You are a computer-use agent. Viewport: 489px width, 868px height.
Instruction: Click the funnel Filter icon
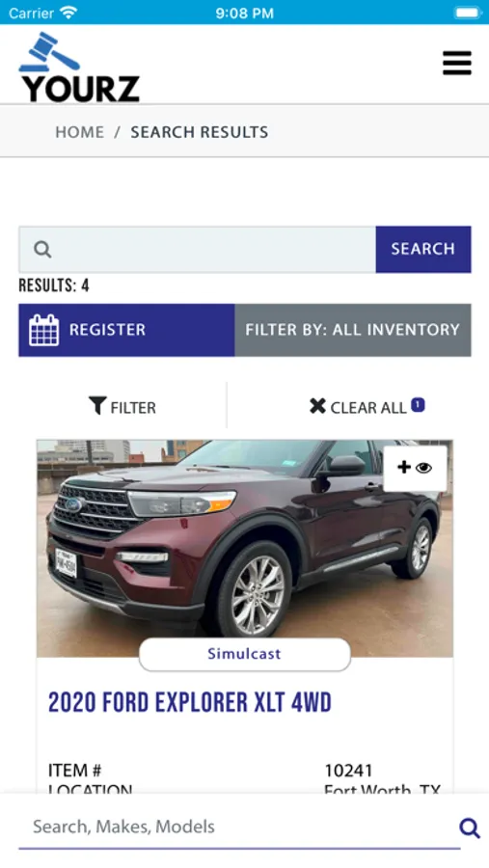tap(97, 406)
